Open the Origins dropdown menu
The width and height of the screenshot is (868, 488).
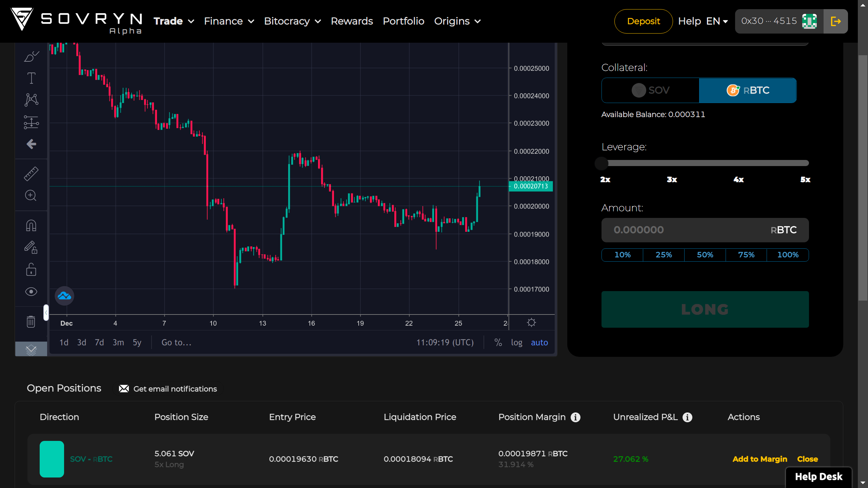(x=458, y=21)
